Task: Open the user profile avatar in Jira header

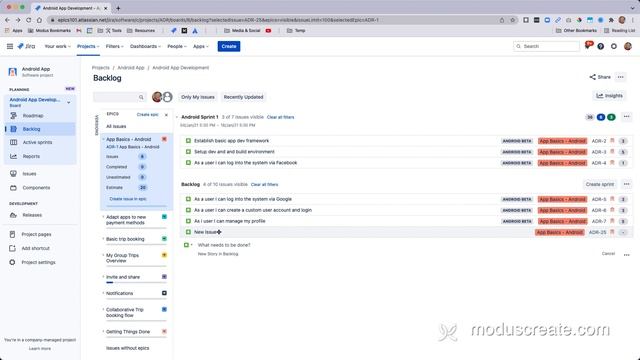Action: tap(628, 47)
